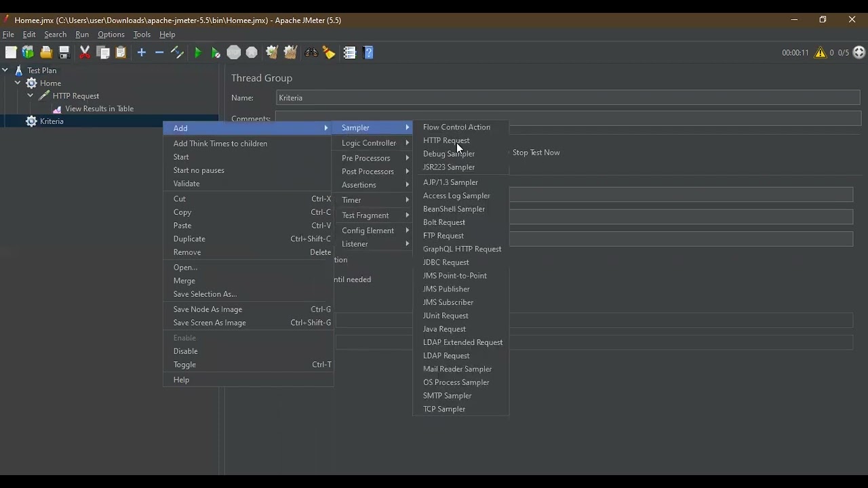Open the Run menu
This screenshot has width=868, height=488.
(x=82, y=35)
